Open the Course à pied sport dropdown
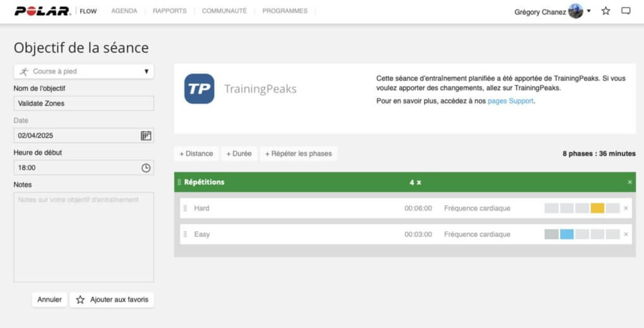 (84, 71)
